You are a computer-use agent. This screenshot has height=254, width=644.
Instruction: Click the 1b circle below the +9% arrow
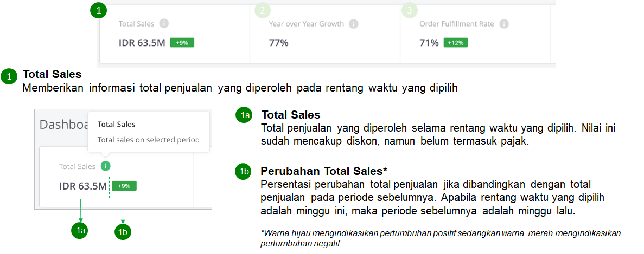[x=123, y=231]
